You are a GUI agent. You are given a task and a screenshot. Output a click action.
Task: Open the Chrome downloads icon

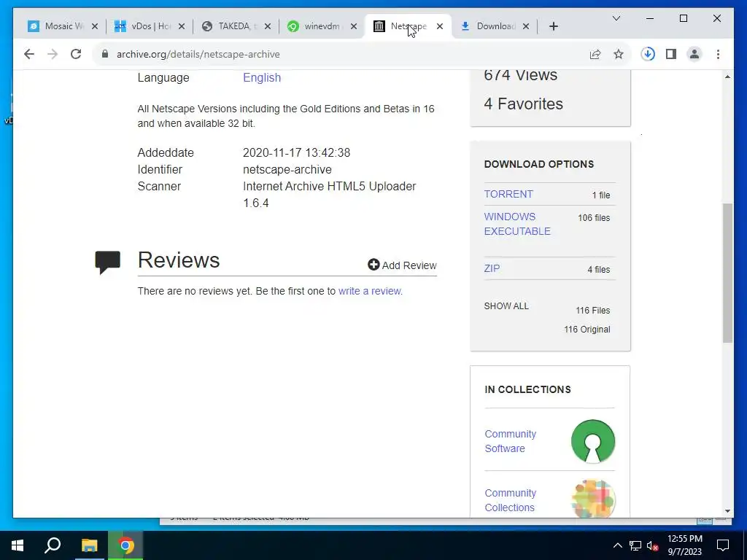point(648,54)
